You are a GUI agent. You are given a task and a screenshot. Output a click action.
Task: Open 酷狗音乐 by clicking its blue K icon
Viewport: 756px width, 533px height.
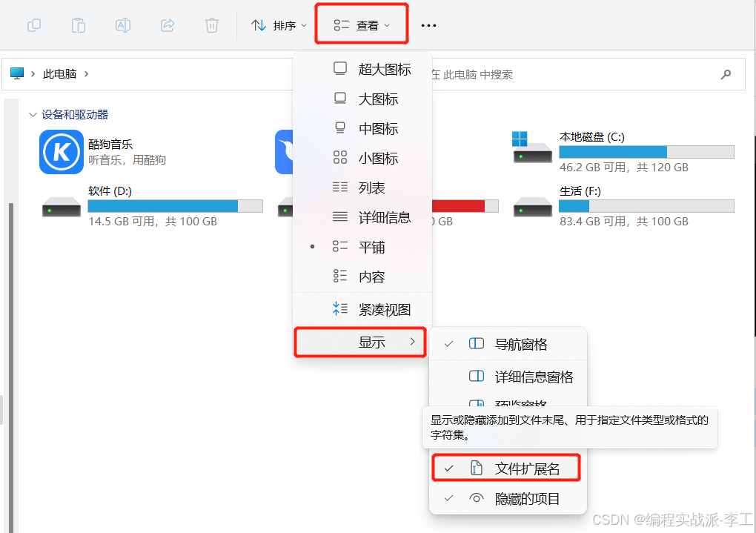click(61, 151)
